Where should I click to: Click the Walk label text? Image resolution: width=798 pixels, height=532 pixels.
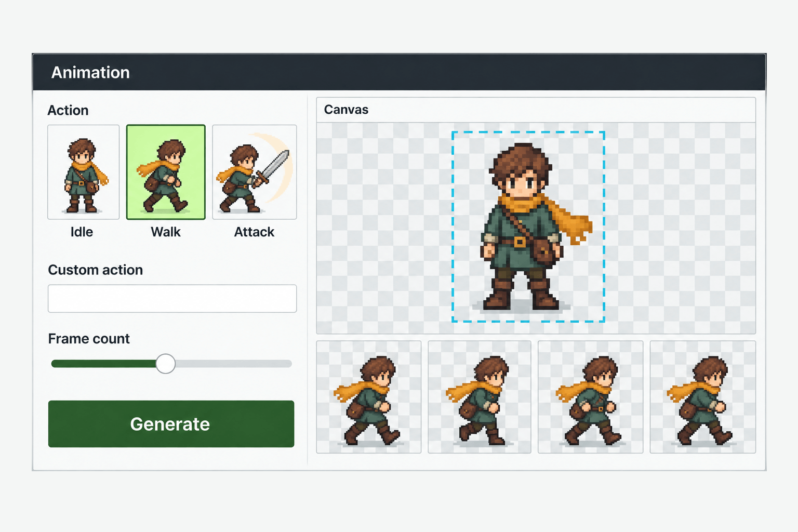tap(166, 232)
